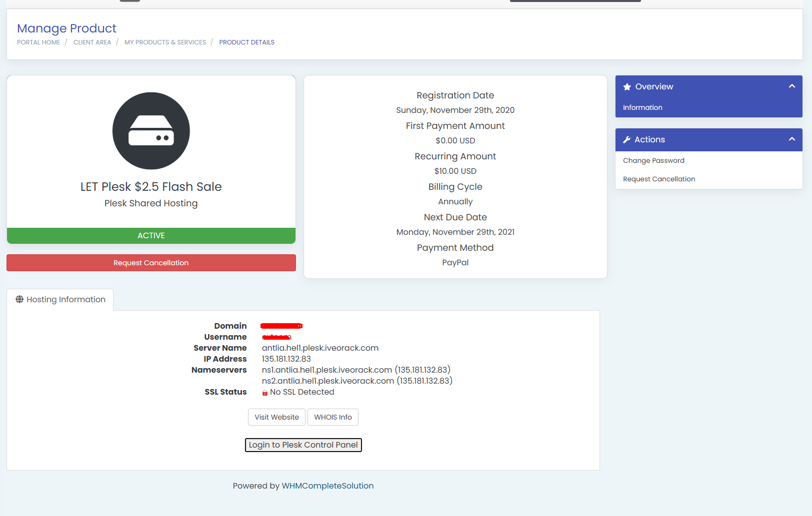Select Information in the Overview panel
The image size is (812, 516).
click(642, 107)
